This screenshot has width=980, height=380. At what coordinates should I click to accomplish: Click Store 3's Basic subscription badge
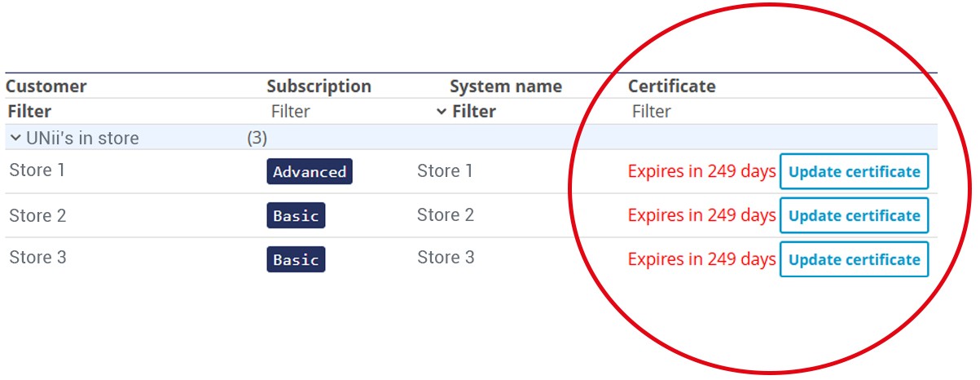(296, 260)
